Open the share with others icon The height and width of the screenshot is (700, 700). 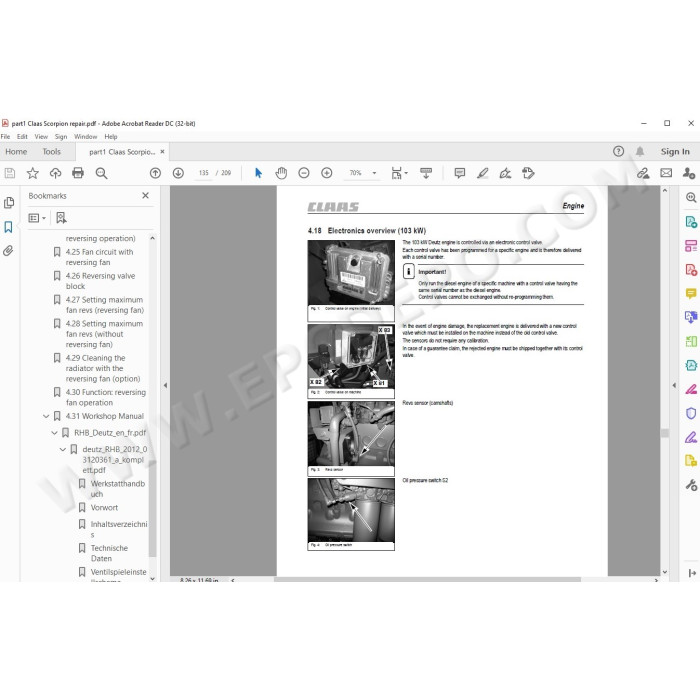(x=689, y=173)
